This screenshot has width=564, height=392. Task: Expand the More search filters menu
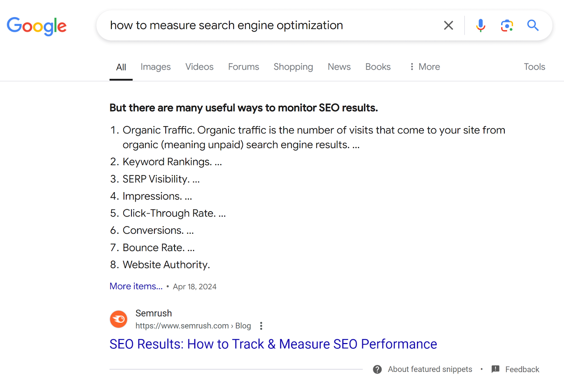click(x=425, y=67)
